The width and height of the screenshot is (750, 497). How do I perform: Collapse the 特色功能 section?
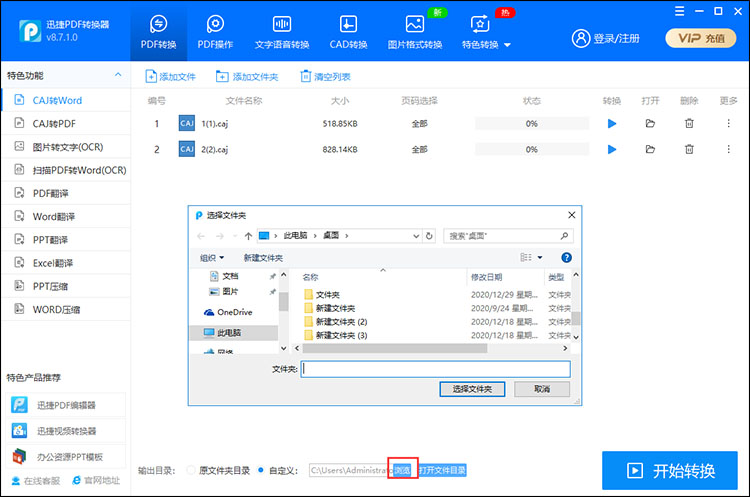tap(118, 75)
